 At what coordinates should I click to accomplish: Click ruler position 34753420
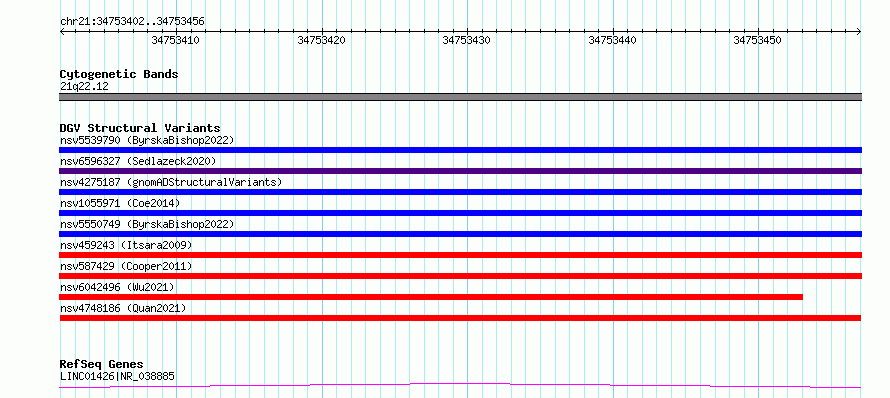coord(321,40)
